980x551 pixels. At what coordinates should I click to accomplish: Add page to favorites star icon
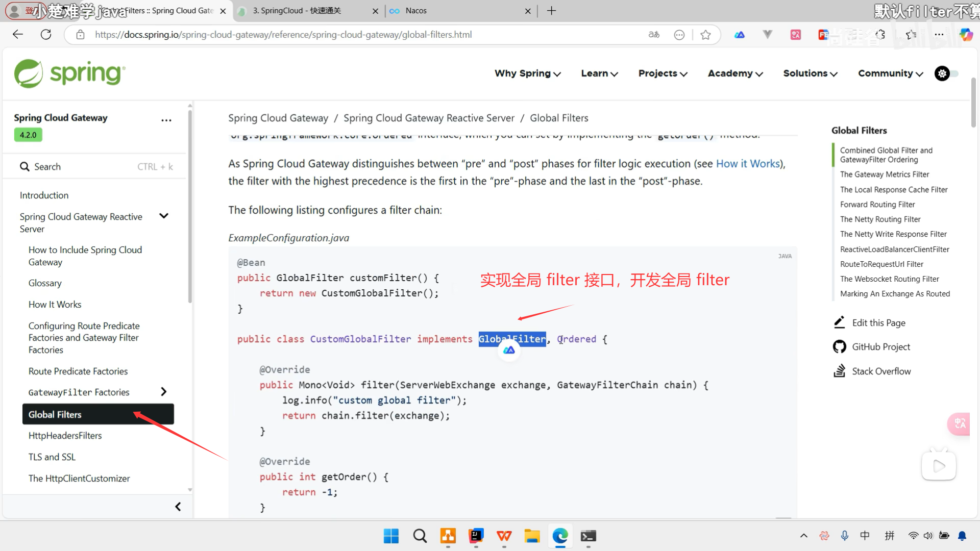pyautogui.click(x=705, y=35)
